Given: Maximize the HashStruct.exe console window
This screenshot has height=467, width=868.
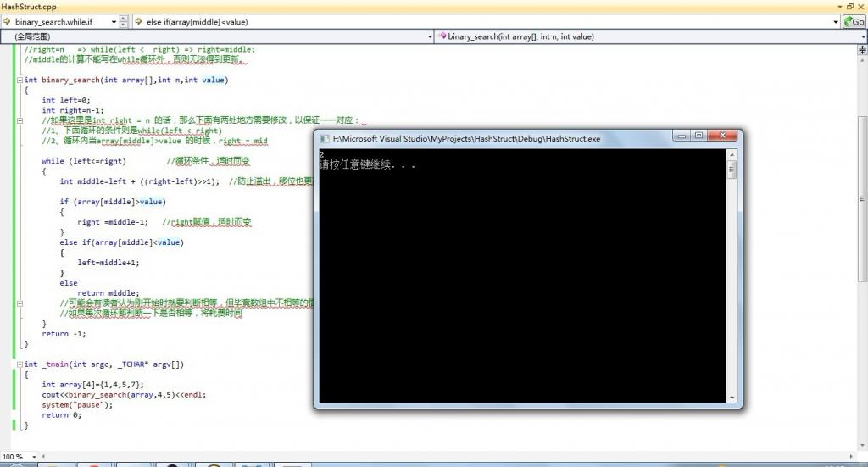Looking at the screenshot, I should click(698, 136).
